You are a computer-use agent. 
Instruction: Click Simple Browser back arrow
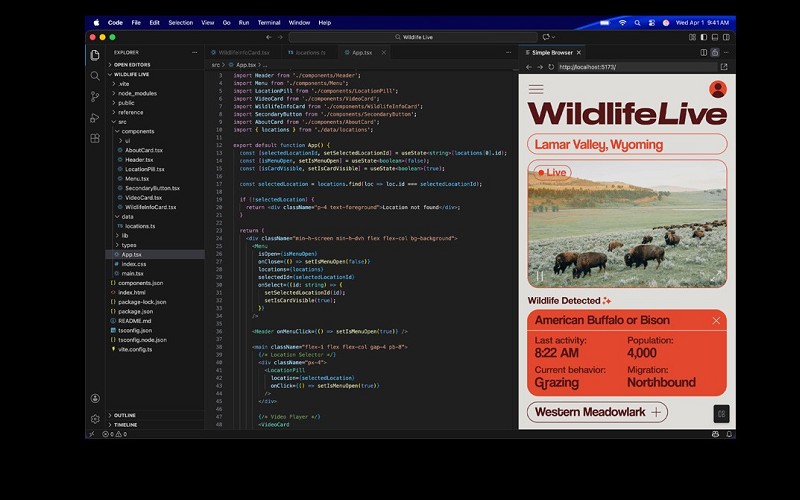point(529,67)
